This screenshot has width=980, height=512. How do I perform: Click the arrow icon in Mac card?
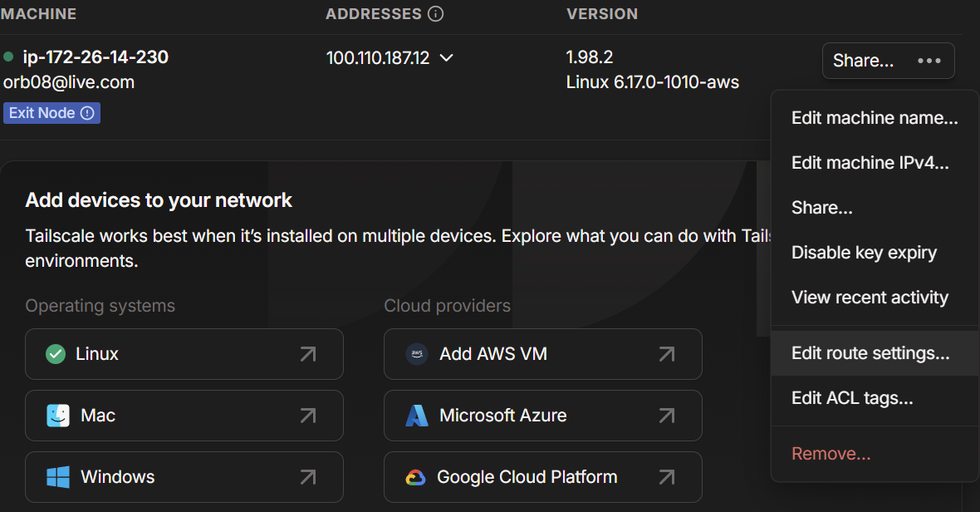coord(307,416)
